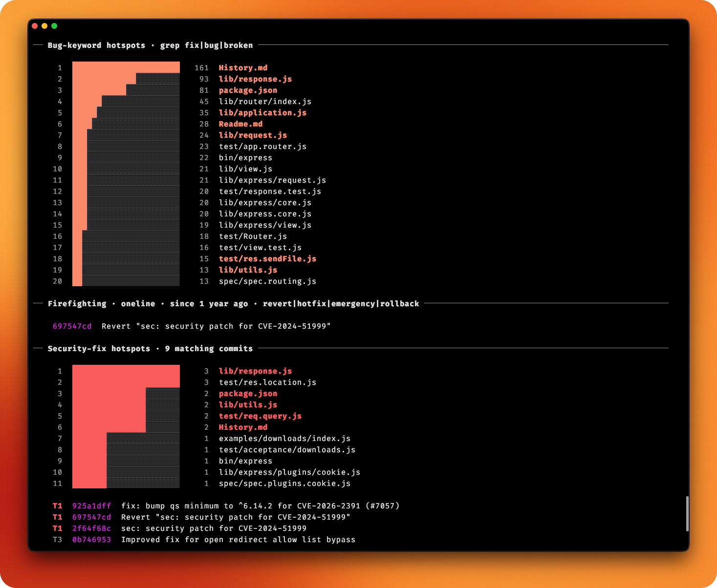This screenshot has height=588, width=717.
Task: Select lib/application.js entry
Action: click(262, 113)
